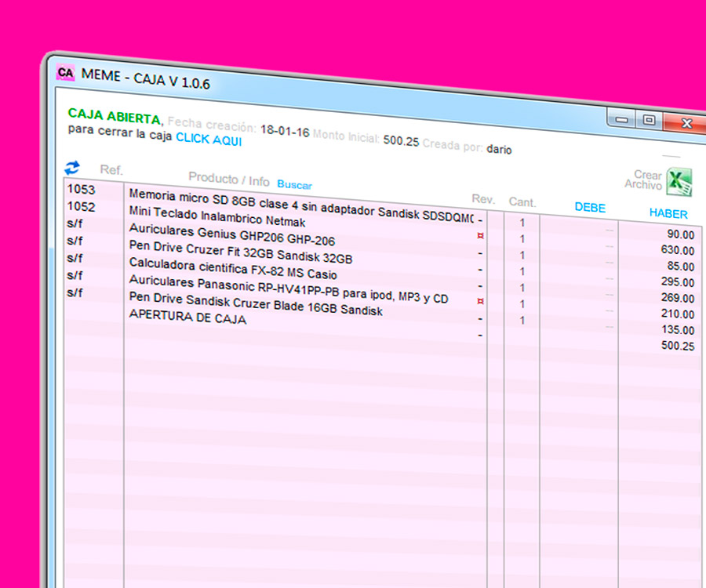This screenshot has height=588, width=706.
Task: Click the Excel Crear Archivo icon
Action: (678, 182)
